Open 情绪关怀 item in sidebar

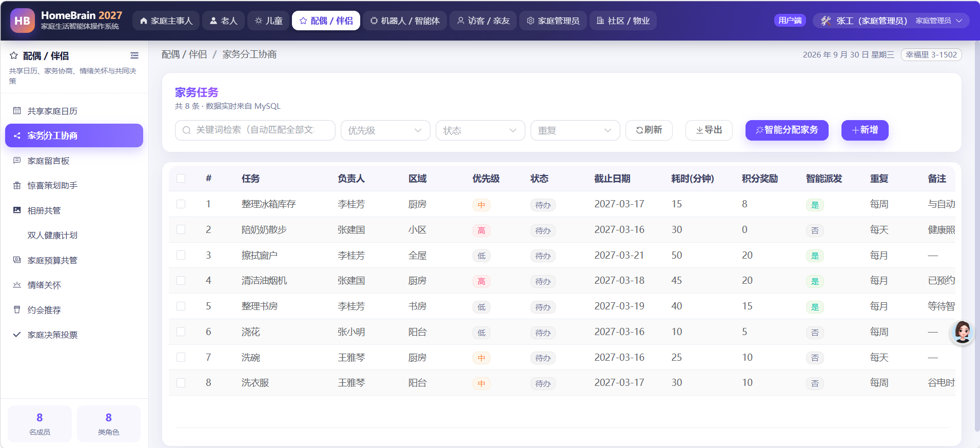[74, 285]
